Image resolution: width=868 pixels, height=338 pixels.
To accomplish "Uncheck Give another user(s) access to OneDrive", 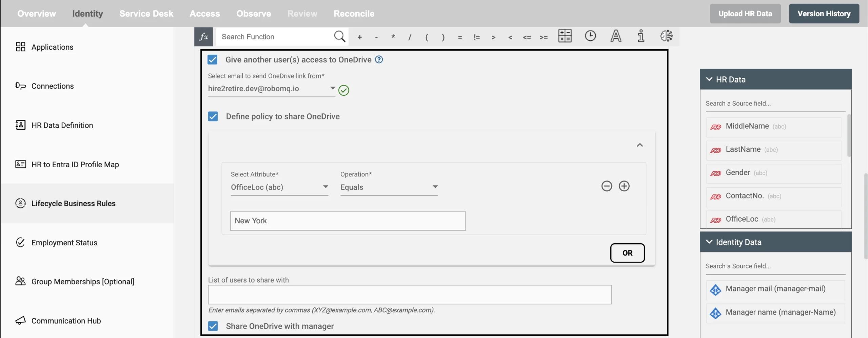I will pos(213,59).
